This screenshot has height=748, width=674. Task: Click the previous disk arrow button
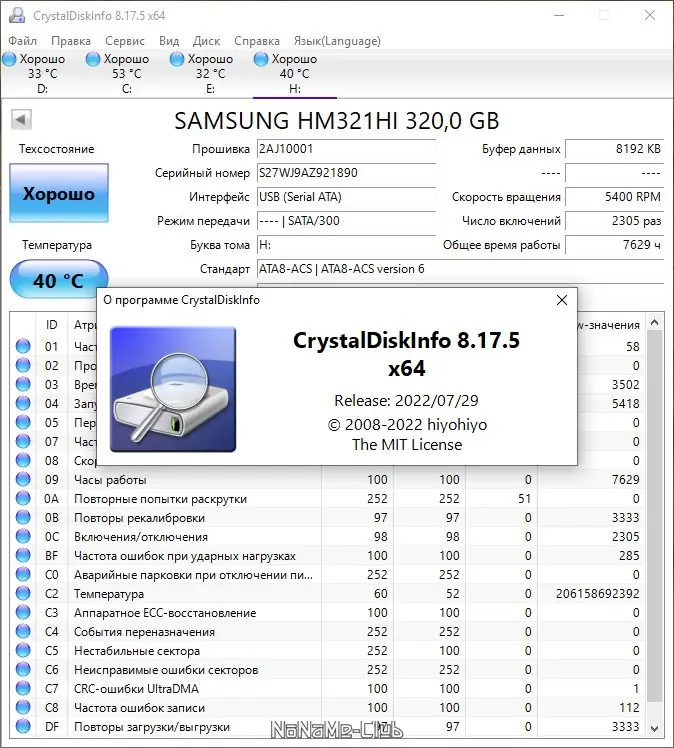click(x=21, y=120)
